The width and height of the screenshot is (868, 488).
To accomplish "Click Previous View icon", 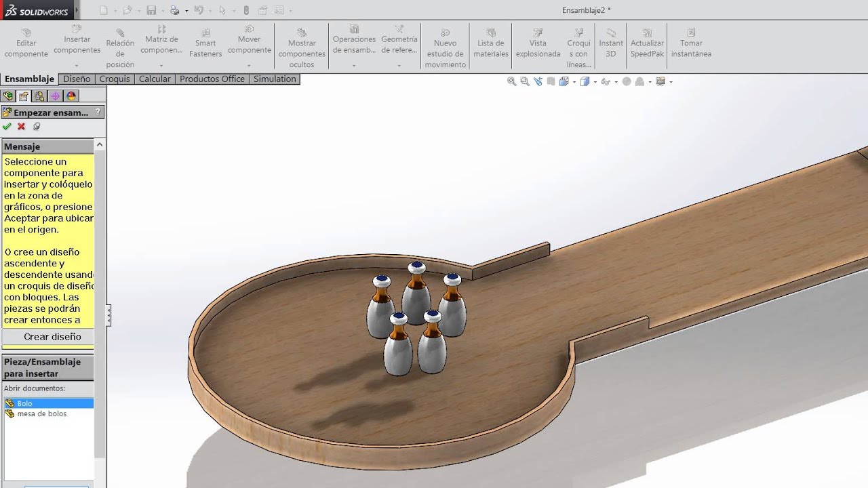I will [538, 81].
